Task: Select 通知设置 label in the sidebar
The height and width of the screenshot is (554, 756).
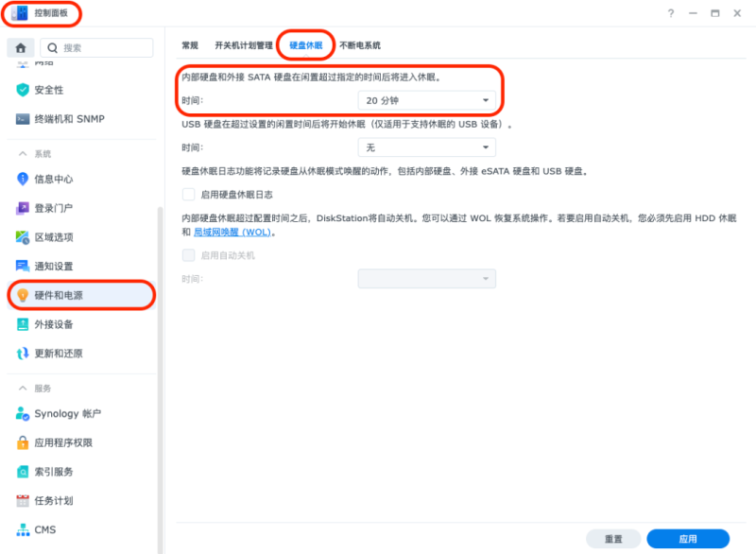Action: (x=54, y=267)
